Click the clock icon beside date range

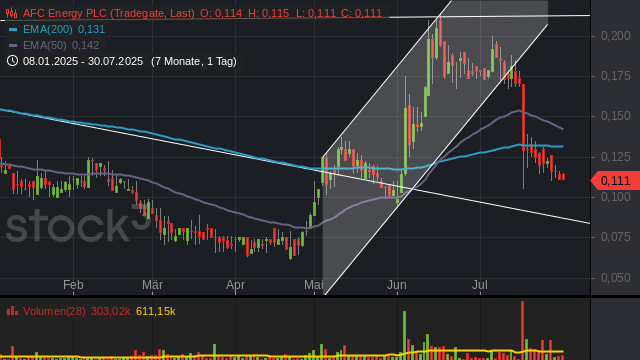pyautogui.click(x=12, y=61)
